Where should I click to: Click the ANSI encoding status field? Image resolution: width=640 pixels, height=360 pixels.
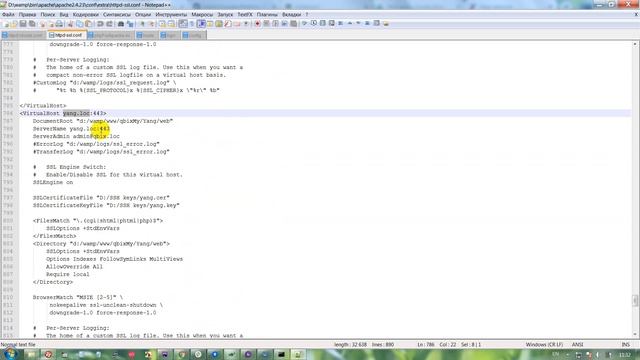pyautogui.click(x=578, y=344)
